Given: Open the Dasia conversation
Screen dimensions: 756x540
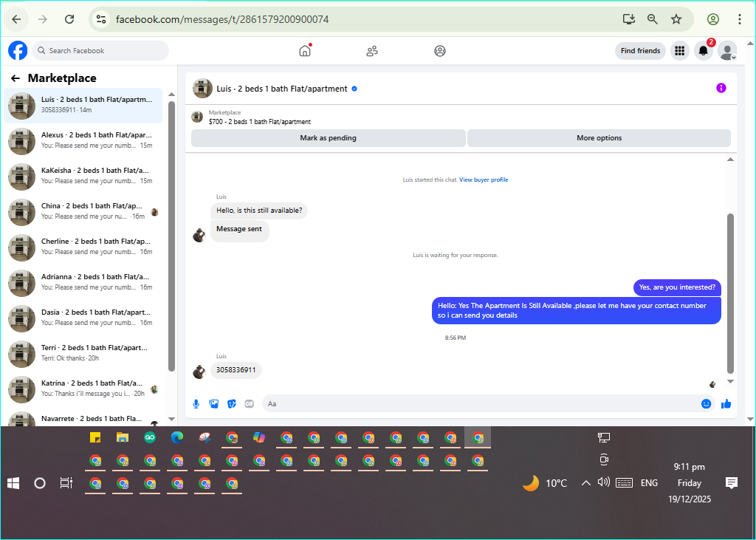Looking at the screenshot, I should 83,318.
